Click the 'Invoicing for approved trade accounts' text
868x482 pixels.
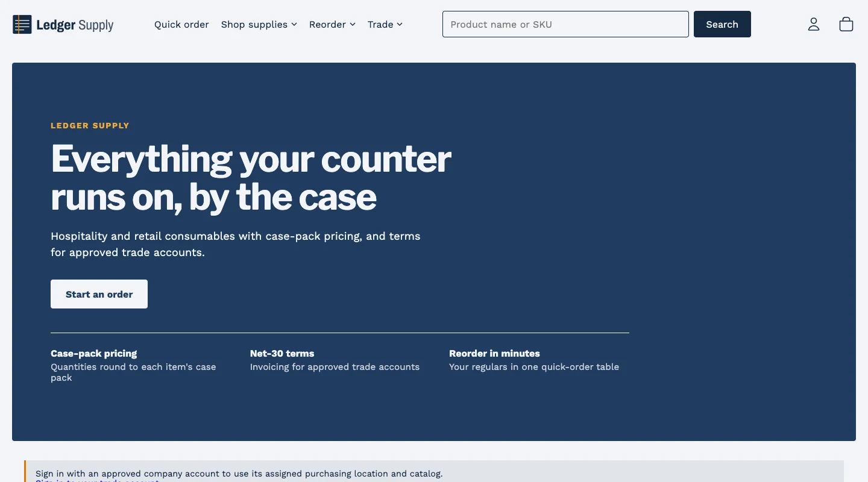[335, 367]
